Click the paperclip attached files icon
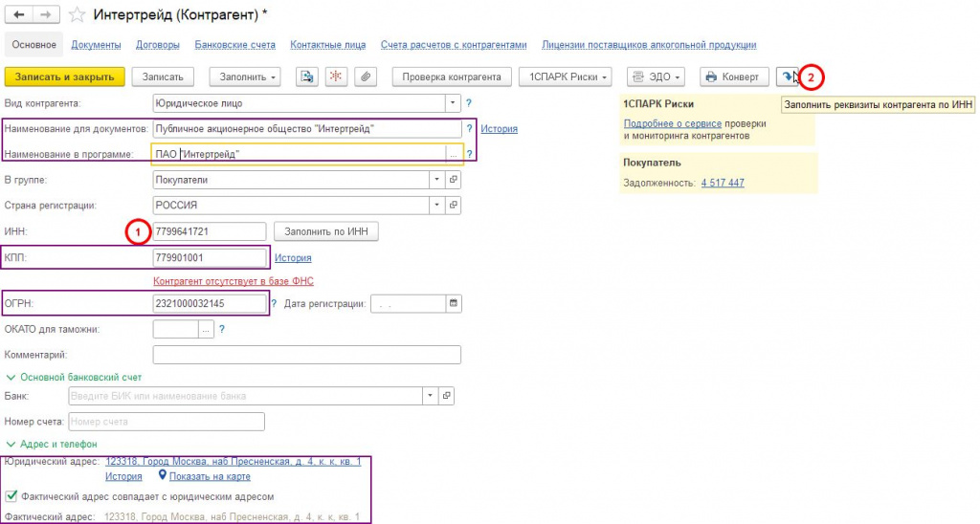Image resolution: width=980 pixels, height=524 pixels. (365, 76)
